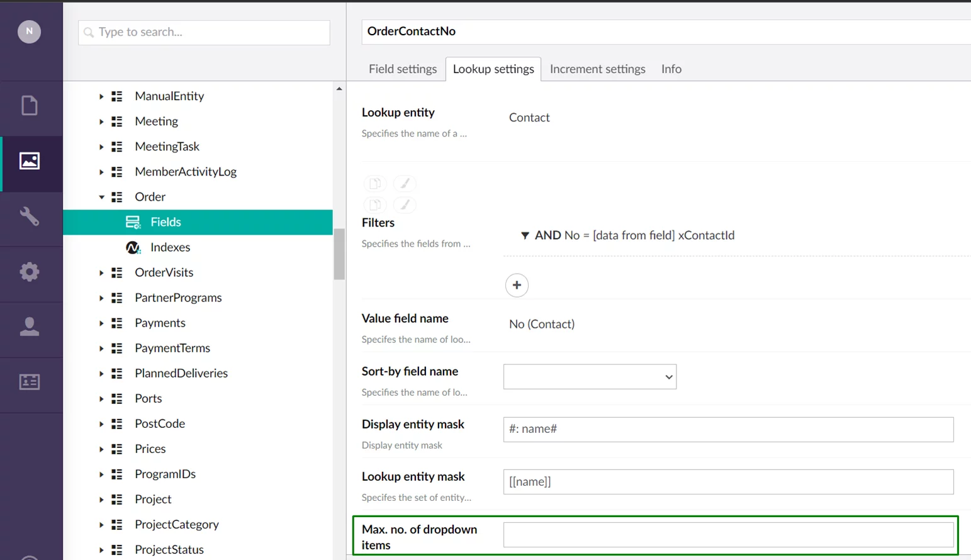Open the gear settings section
971x560 pixels.
(x=30, y=272)
